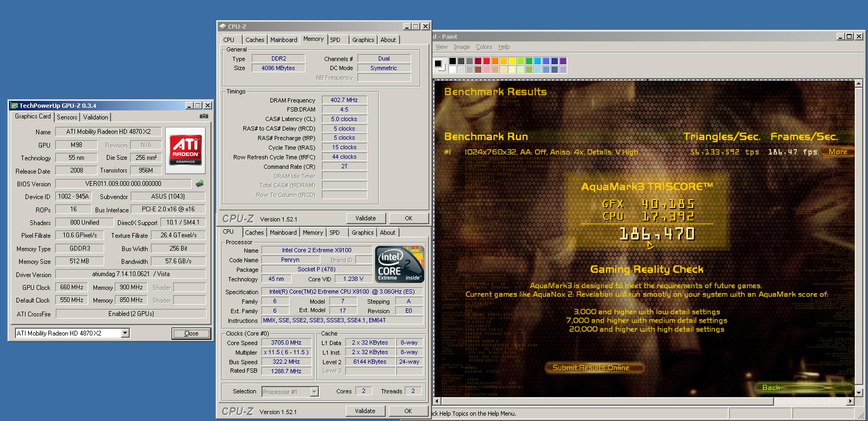Click OK in the CPU-Z memory window
868x421 pixels.
click(409, 218)
